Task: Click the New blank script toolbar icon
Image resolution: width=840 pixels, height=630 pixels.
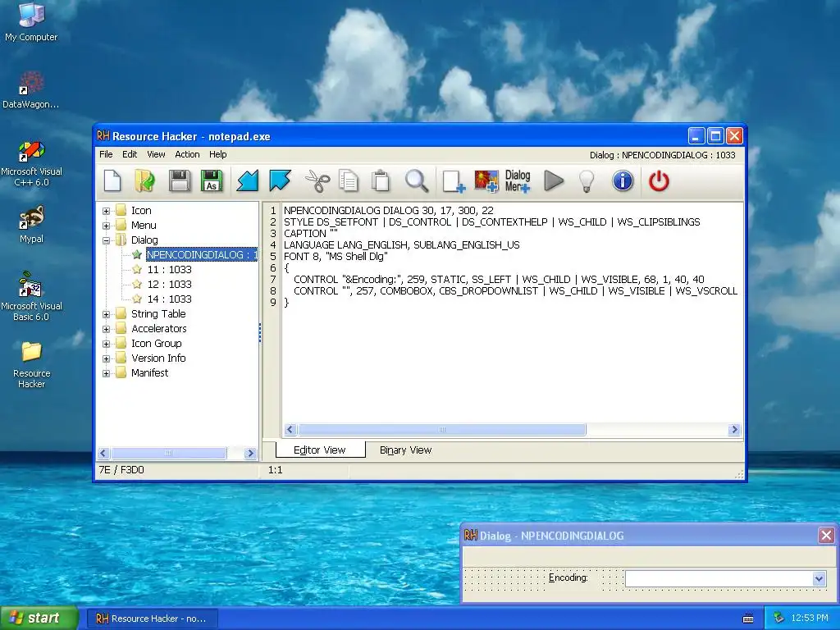Action: [x=112, y=181]
